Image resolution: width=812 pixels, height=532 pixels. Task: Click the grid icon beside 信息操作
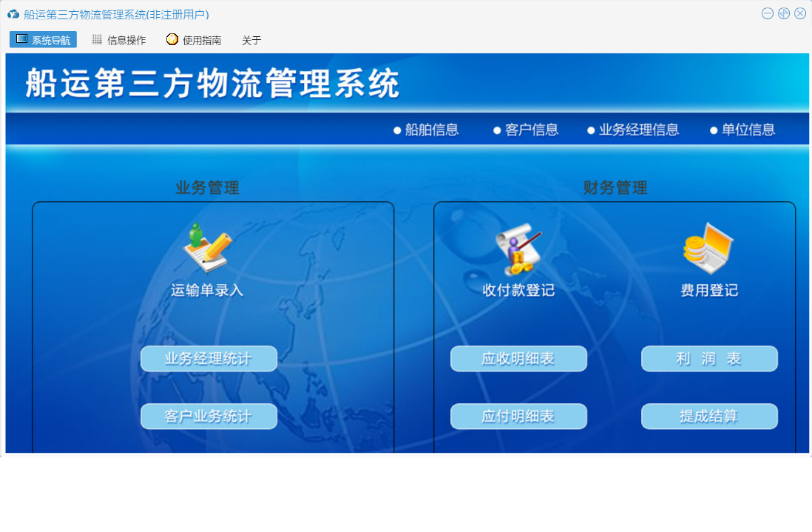click(x=97, y=39)
